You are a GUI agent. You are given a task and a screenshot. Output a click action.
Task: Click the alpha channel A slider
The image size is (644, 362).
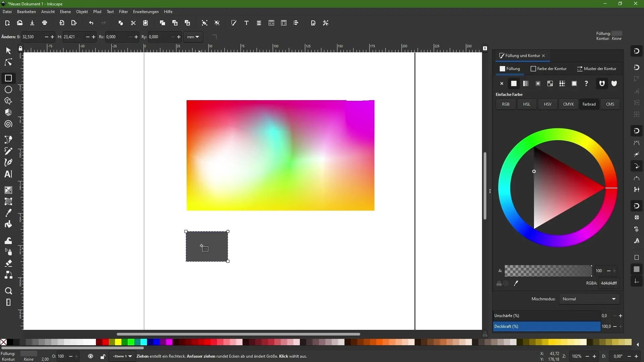548,271
